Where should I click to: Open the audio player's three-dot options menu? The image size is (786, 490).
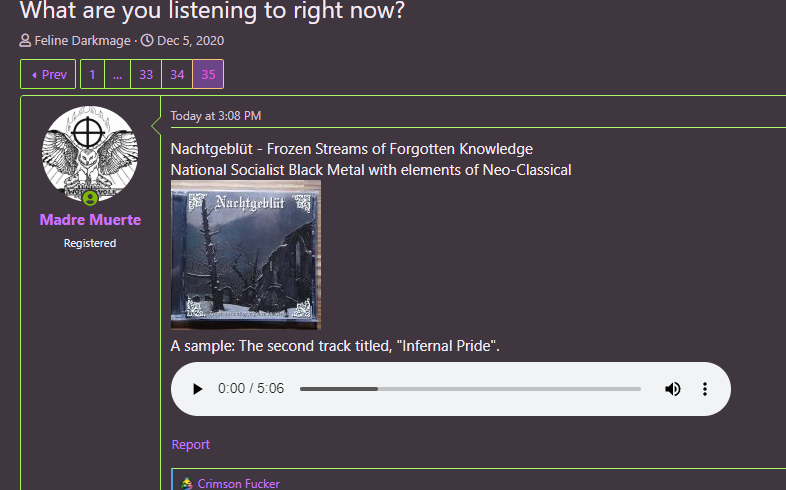[x=705, y=389]
